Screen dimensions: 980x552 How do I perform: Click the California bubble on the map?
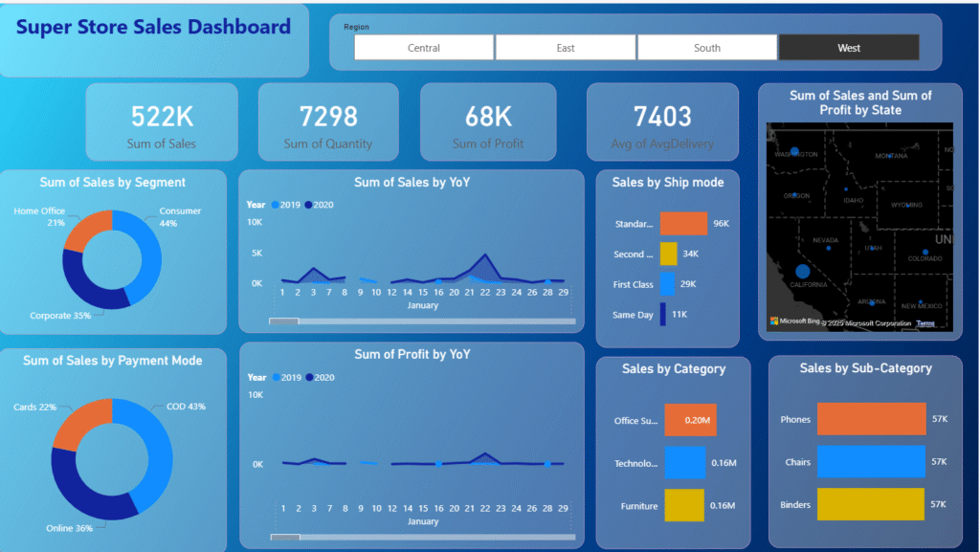[802, 271]
